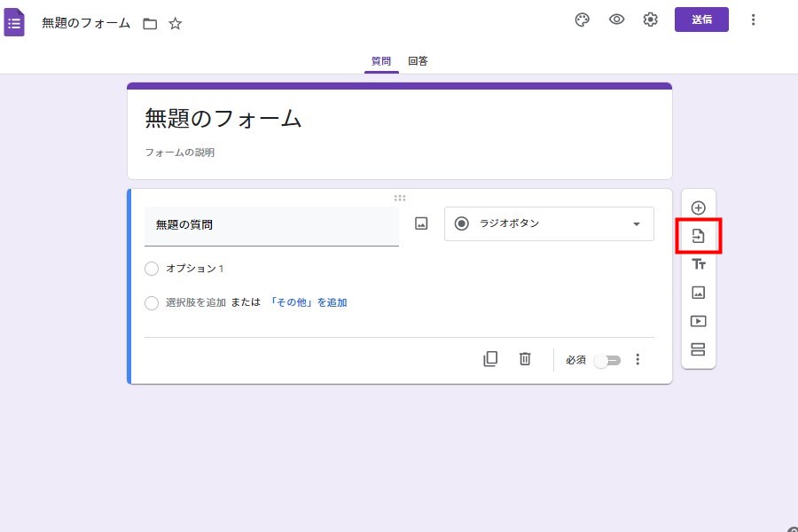
Task: Click the import questions icon
Action: (x=698, y=236)
